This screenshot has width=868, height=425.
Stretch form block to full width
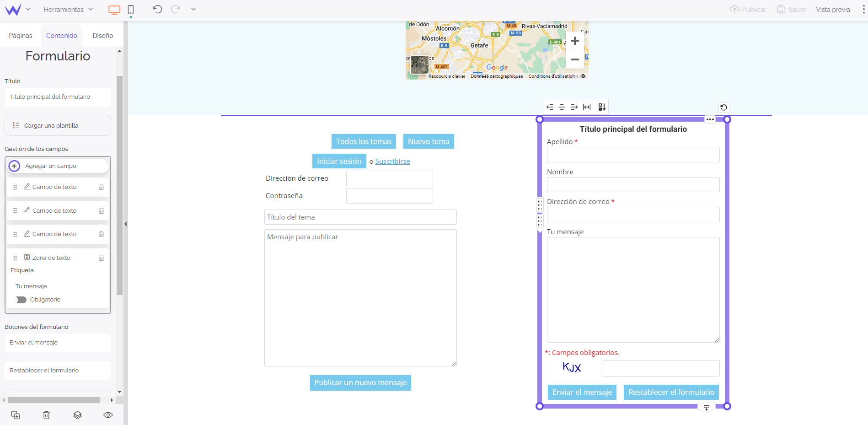pyautogui.click(x=587, y=107)
